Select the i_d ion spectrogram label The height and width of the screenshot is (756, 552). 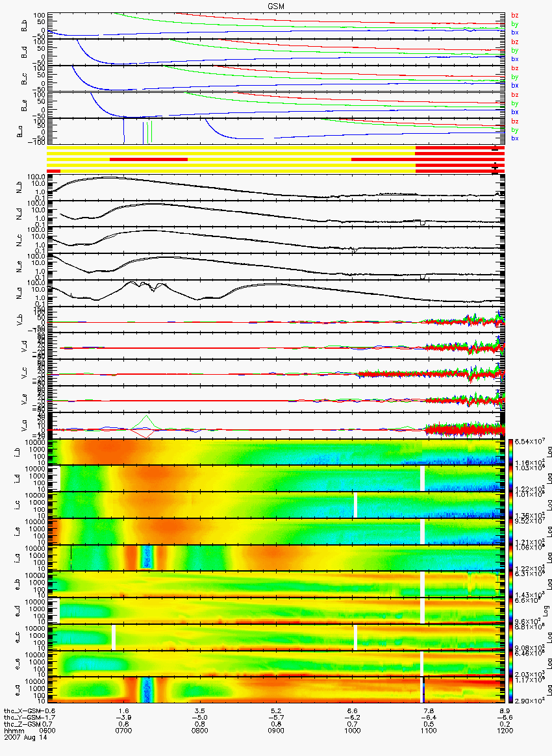tap(17, 479)
